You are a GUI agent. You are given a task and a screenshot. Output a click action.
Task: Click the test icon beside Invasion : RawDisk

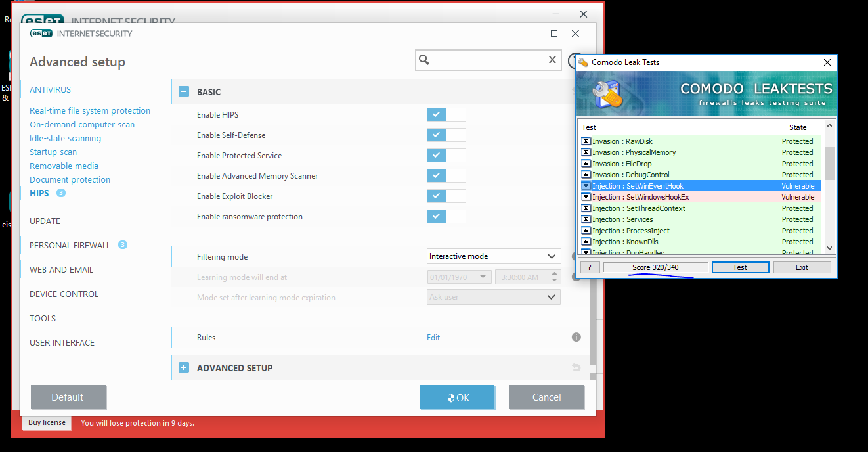tap(586, 141)
